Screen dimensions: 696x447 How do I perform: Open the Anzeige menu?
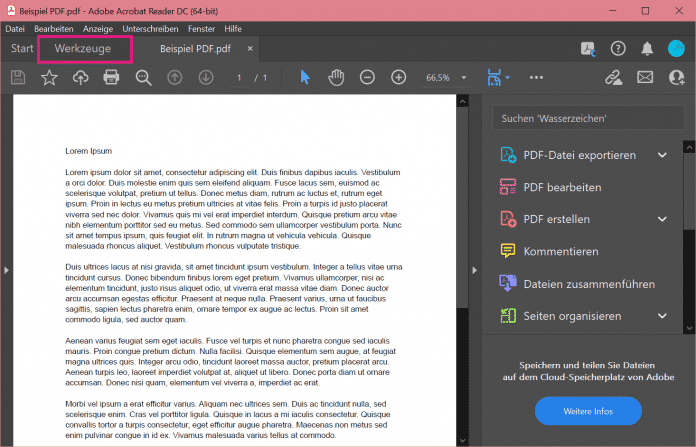pyautogui.click(x=98, y=29)
